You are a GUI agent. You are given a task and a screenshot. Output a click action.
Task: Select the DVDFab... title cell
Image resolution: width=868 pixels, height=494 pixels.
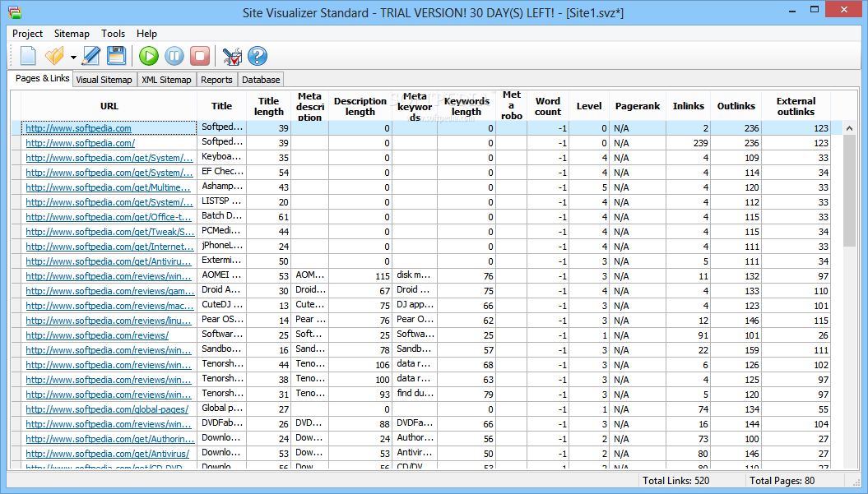(222, 424)
